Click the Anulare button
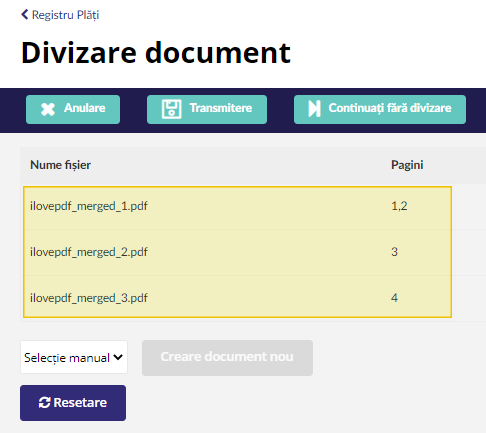Viewport: 486px width, 433px height. click(x=73, y=109)
